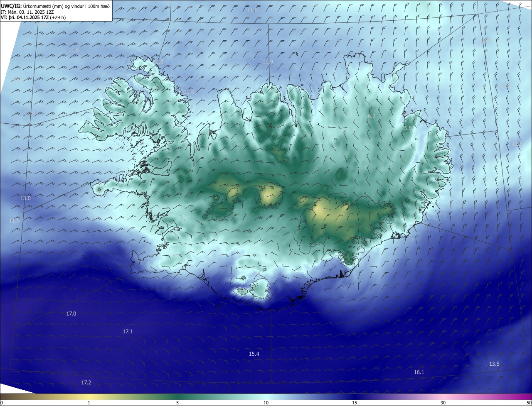This screenshot has width=532, height=406.
Task: Click the "UWC/IG:" label in the header
Action: pos(11,6)
